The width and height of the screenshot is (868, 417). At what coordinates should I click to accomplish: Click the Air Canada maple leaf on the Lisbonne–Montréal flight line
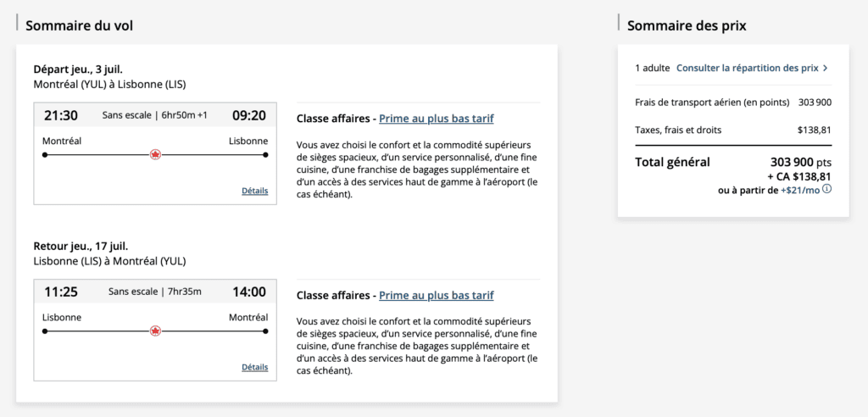coord(155,331)
